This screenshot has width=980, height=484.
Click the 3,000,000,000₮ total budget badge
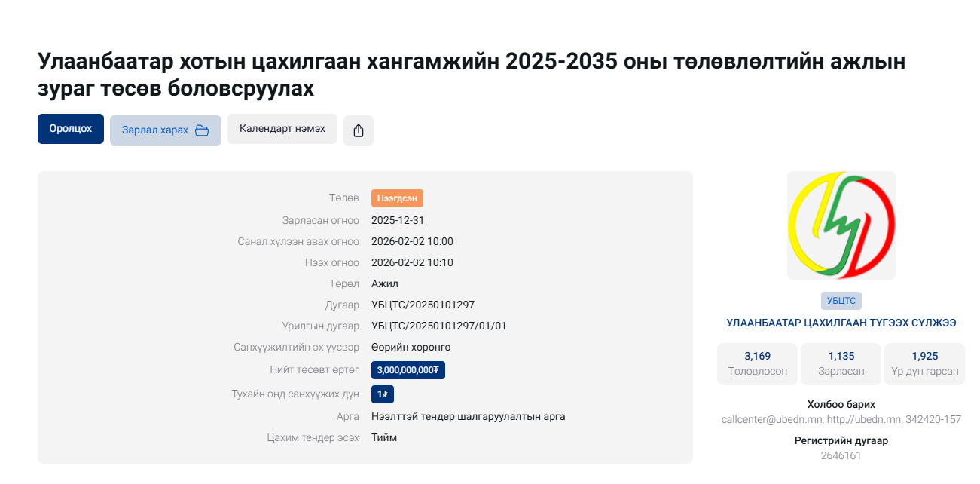click(408, 370)
